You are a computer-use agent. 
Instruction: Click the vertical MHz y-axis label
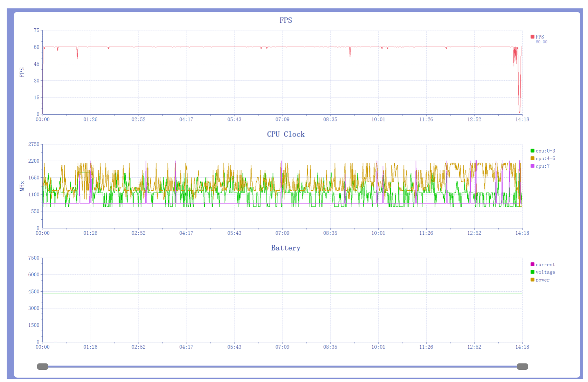tap(22, 186)
